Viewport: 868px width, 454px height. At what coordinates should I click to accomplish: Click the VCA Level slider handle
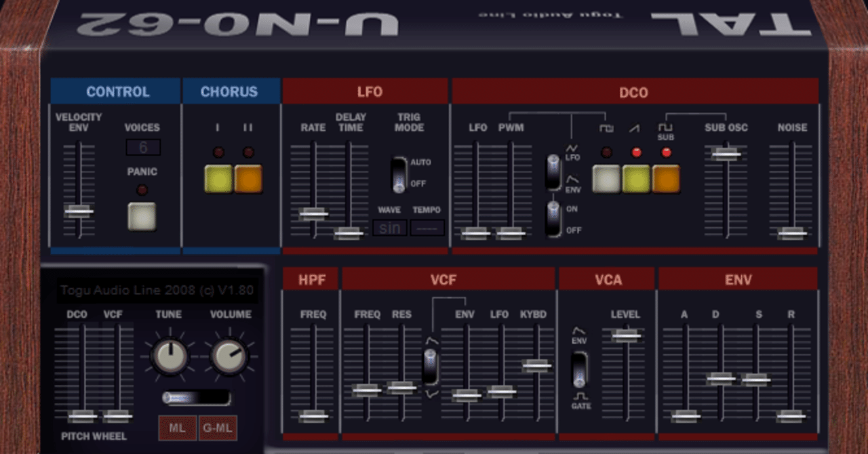click(x=626, y=335)
